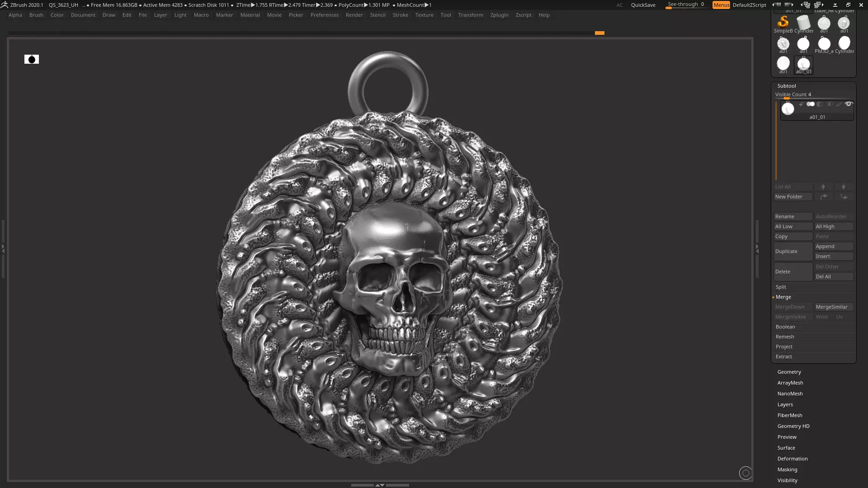
Task: Click the All High button
Action: point(834,226)
